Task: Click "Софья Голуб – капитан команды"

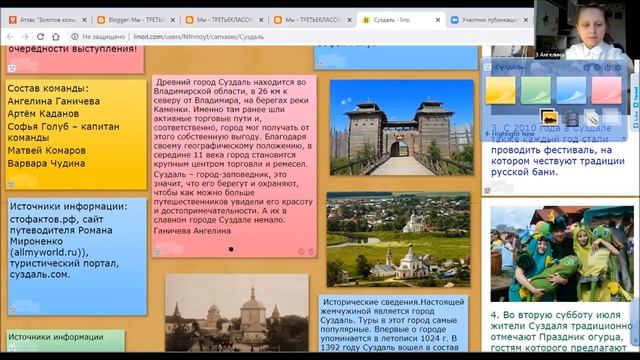Action: point(63,132)
